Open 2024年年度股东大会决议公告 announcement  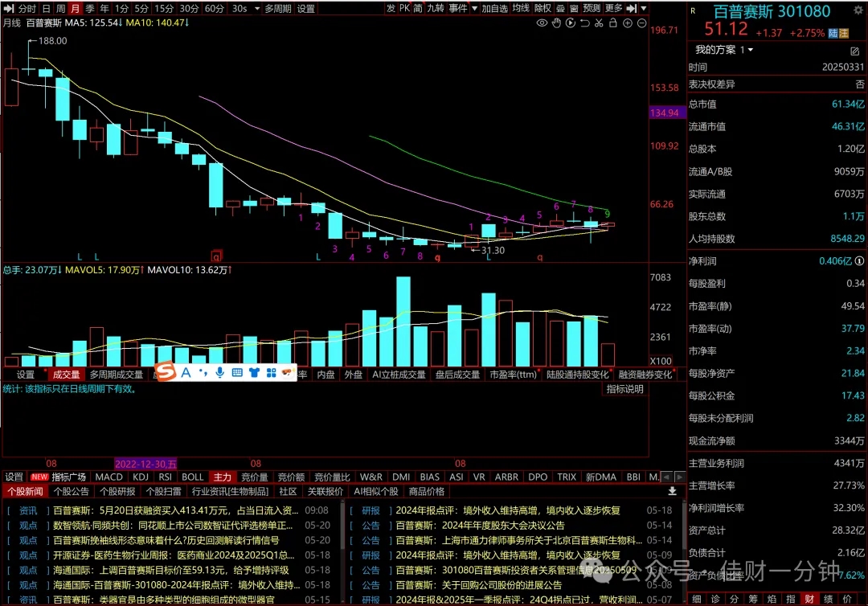click(x=480, y=525)
